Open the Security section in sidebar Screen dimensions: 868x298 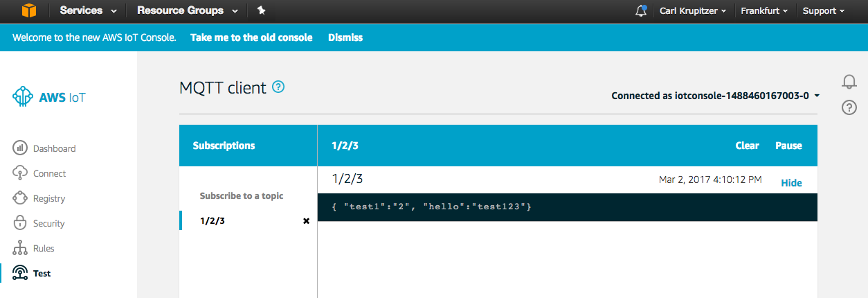39,223
